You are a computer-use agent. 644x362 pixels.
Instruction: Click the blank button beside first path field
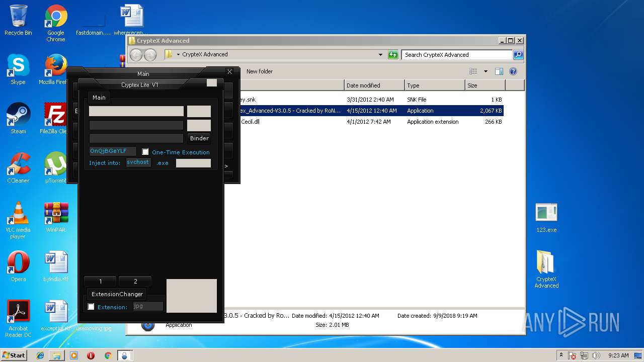(199, 111)
